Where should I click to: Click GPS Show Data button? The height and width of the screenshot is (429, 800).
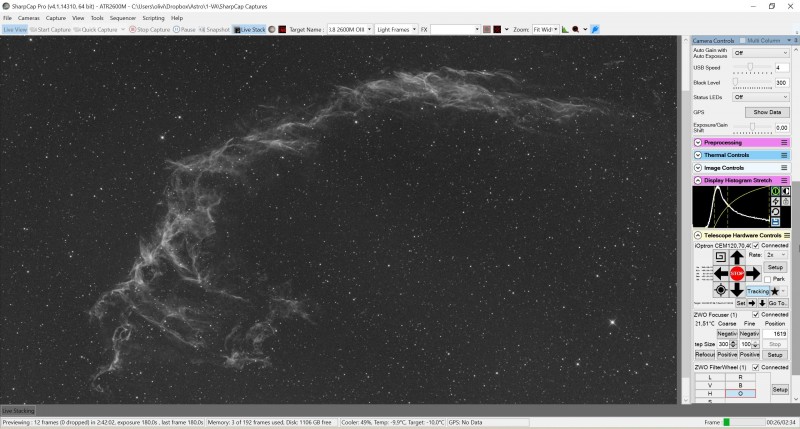(767, 112)
